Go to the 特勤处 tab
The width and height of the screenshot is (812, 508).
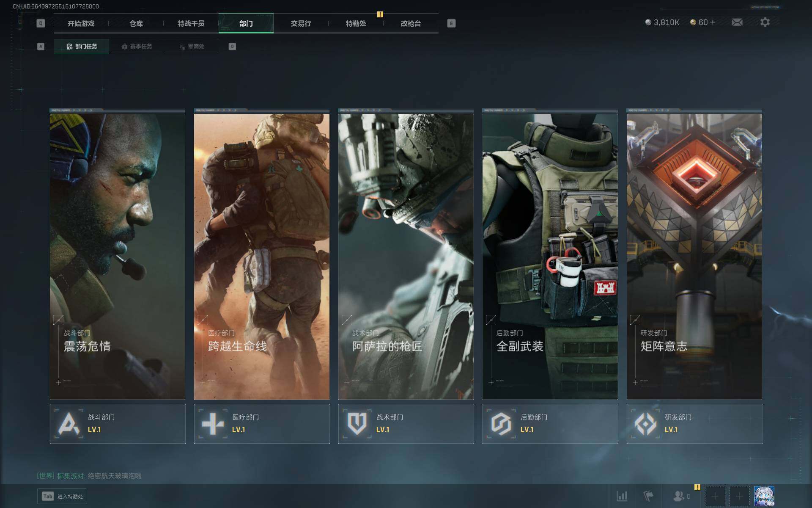(356, 23)
